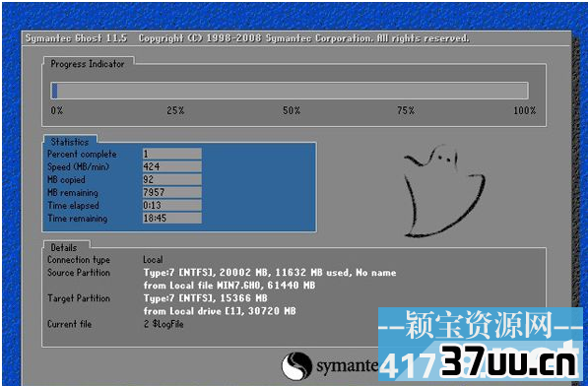Click the blue progress bar fill
The width and height of the screenshot is (588, 386).
55,91
